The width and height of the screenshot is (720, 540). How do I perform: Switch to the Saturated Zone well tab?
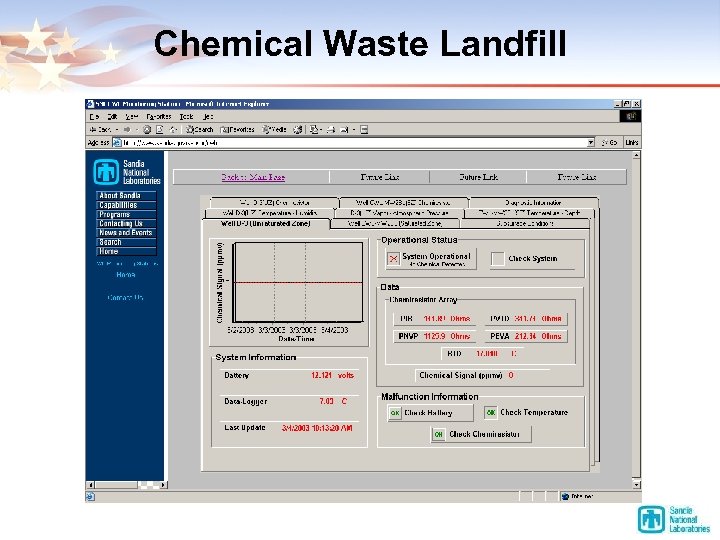394,224
